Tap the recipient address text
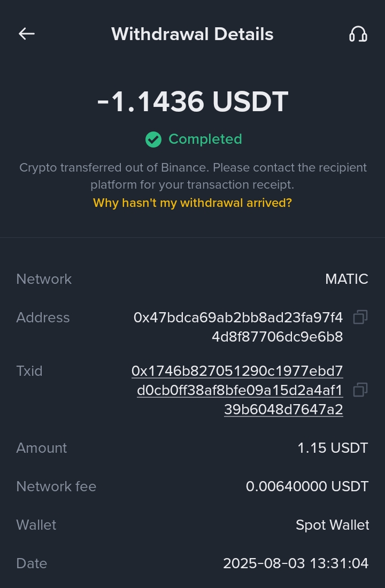385x588 pixels. 238,327
